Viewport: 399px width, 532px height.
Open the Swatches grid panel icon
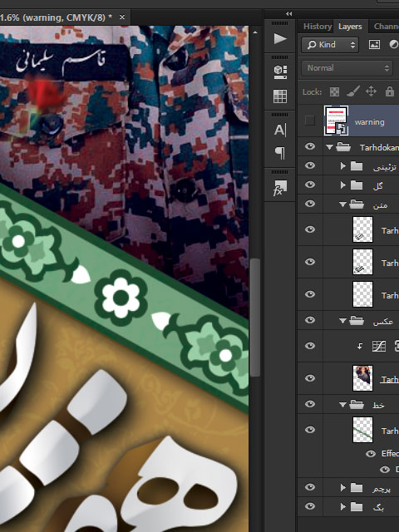tap(280, 96)
